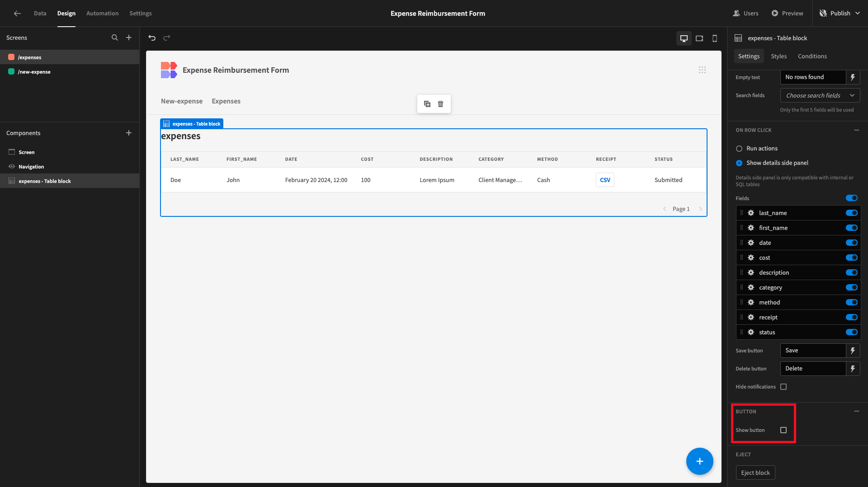The width and height of the screenshot is (868, 487).
Task: Toggle all Fields switch
Action: 852,198
